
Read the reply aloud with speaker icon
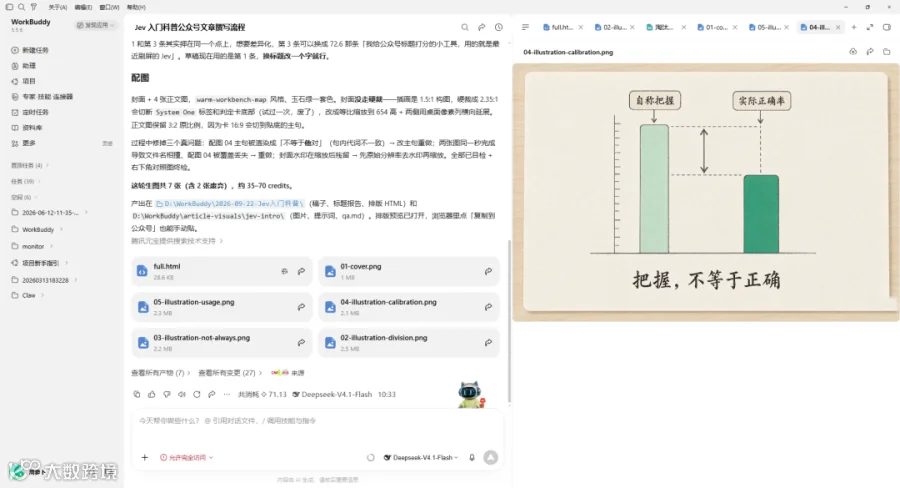(182, 394)
